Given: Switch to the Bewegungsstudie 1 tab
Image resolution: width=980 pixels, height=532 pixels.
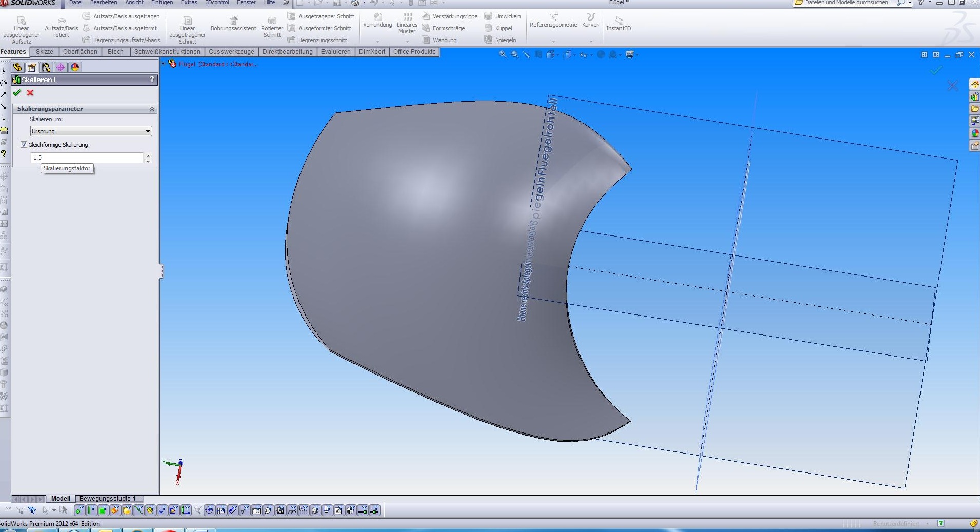Looking at the screenshot, I should coord(108,498).
